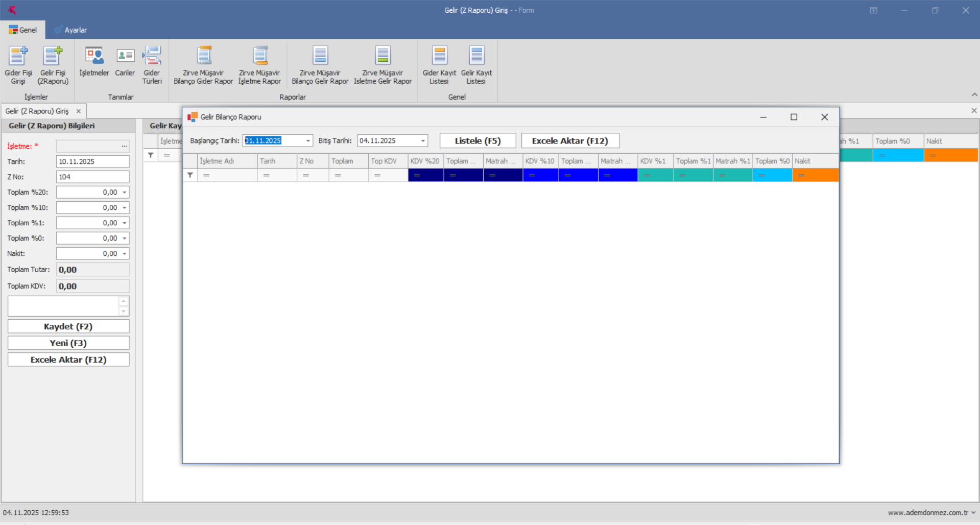Open the Toplam %20 amount dropdown

pyautogui.click(x=125, y=193)
